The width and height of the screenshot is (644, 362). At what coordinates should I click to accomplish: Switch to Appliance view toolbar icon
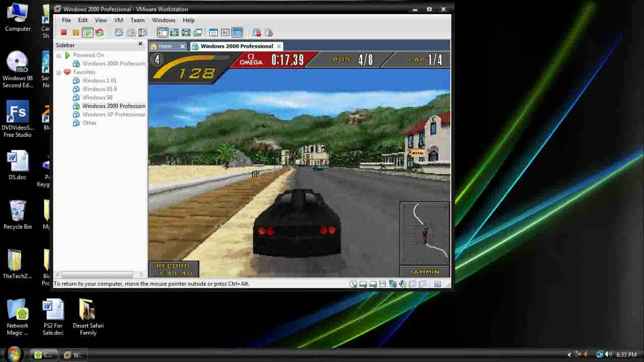pyautogui.click(x=225, y=33)
